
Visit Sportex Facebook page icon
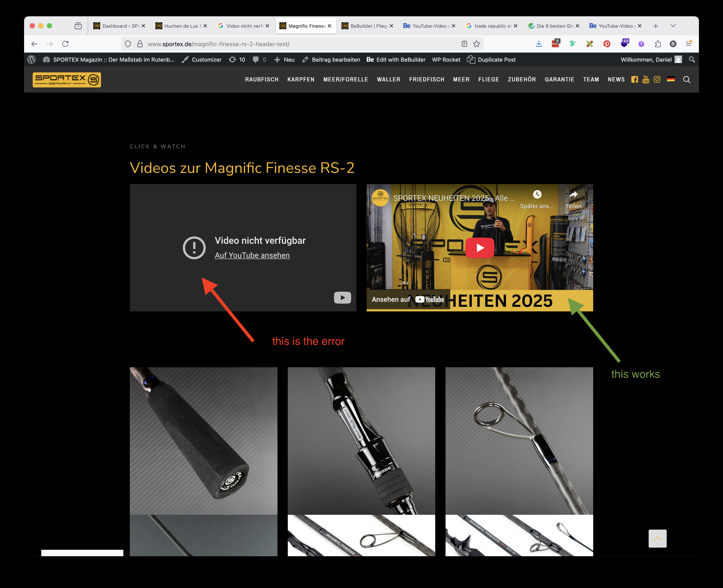634,80
